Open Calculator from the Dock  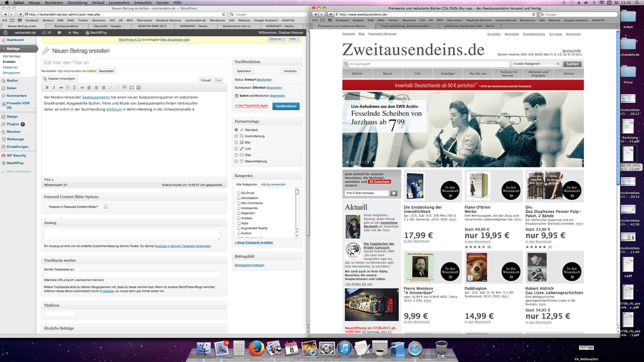[239, 348]
